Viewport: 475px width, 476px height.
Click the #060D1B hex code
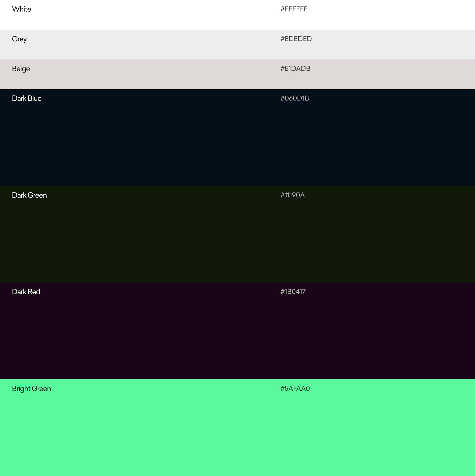(294, 98)
